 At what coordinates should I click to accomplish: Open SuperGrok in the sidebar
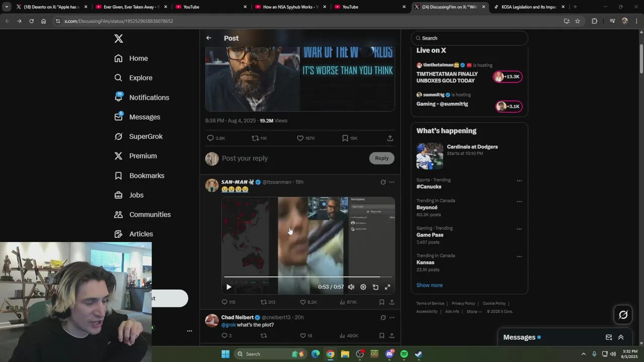click(138, 137)
